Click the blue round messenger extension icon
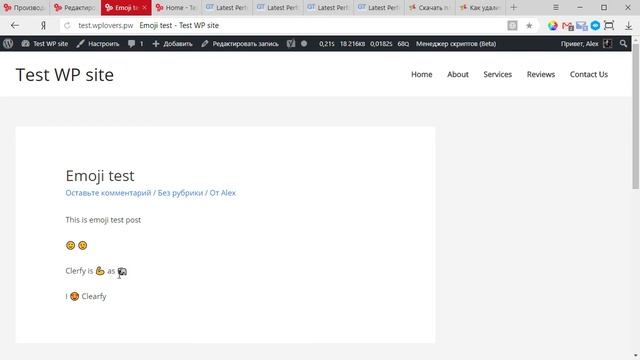 pos(596,26)
